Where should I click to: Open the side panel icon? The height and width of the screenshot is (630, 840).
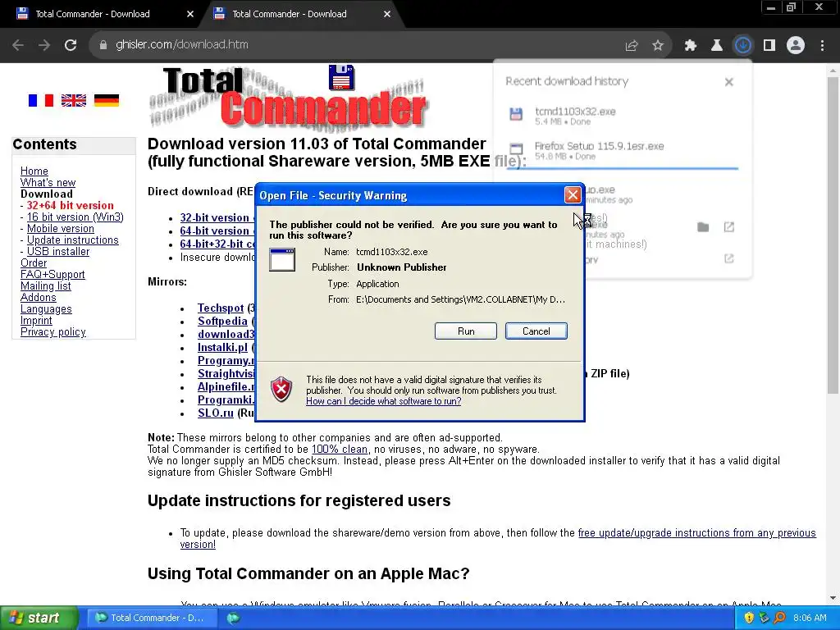click(x=769, y=46)
